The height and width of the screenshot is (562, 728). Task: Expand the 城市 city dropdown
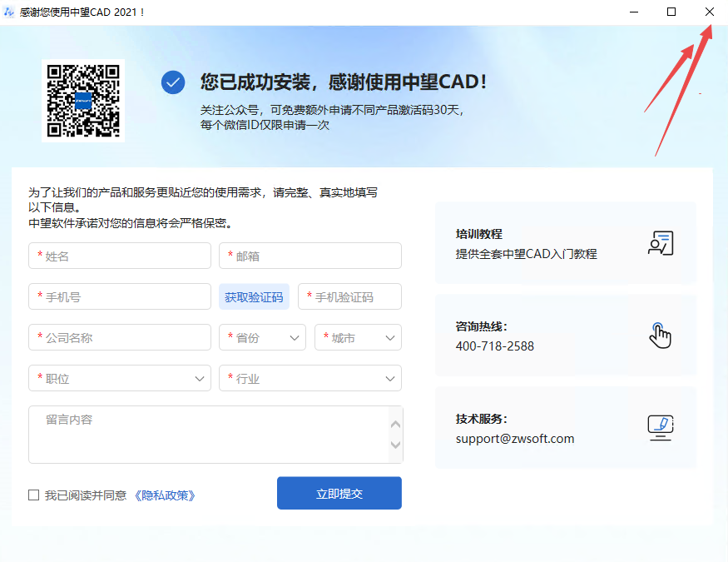tap(358, 338)
